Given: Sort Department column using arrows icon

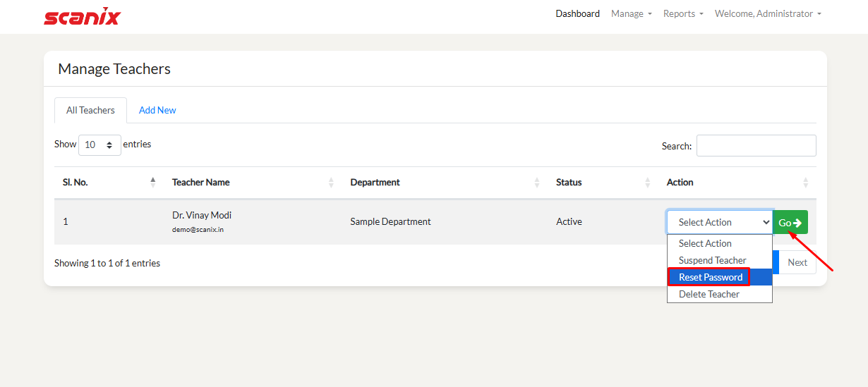Looking at the screenshot, I should coord(537,183).
